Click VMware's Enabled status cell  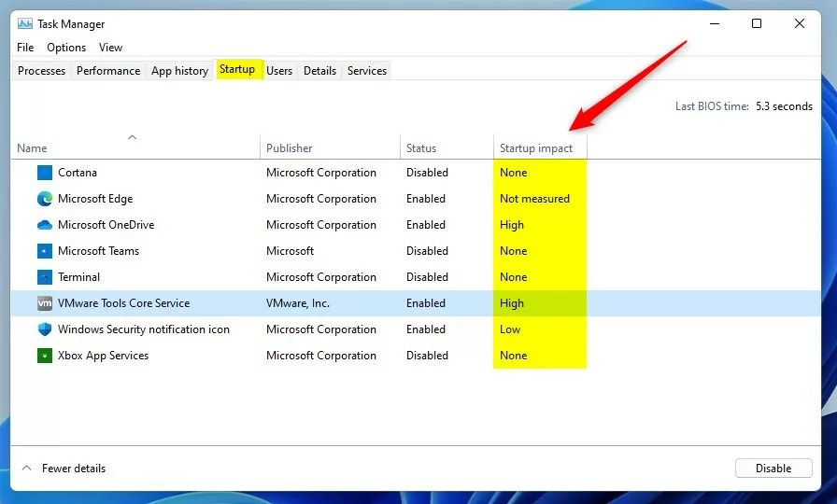tap(425, 303)
